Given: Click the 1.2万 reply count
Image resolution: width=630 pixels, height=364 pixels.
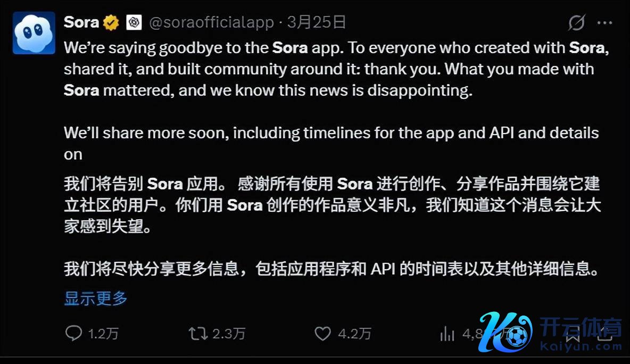Looking at the screenshot, I should coord(103,334).
